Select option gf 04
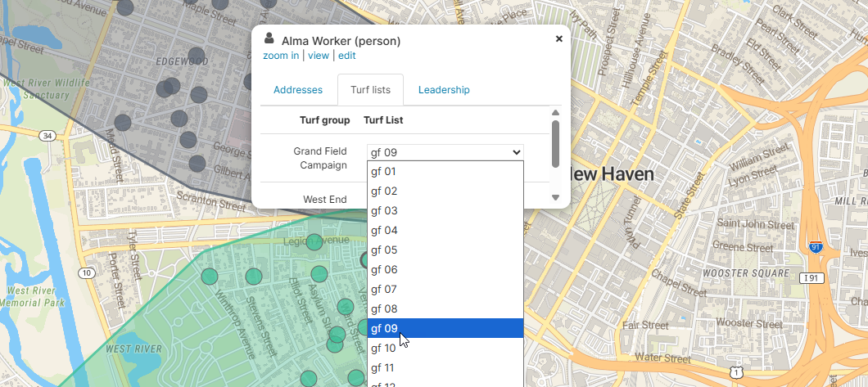Viewport: 868px width, 387px height. 445,231
